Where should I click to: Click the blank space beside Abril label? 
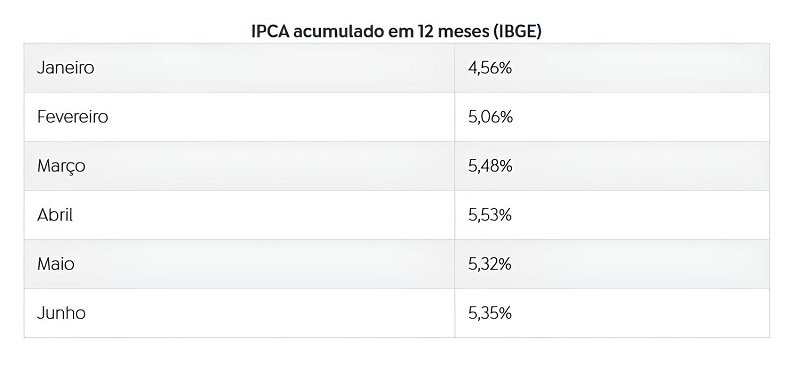pyautogui.click(x=263, y=215)
